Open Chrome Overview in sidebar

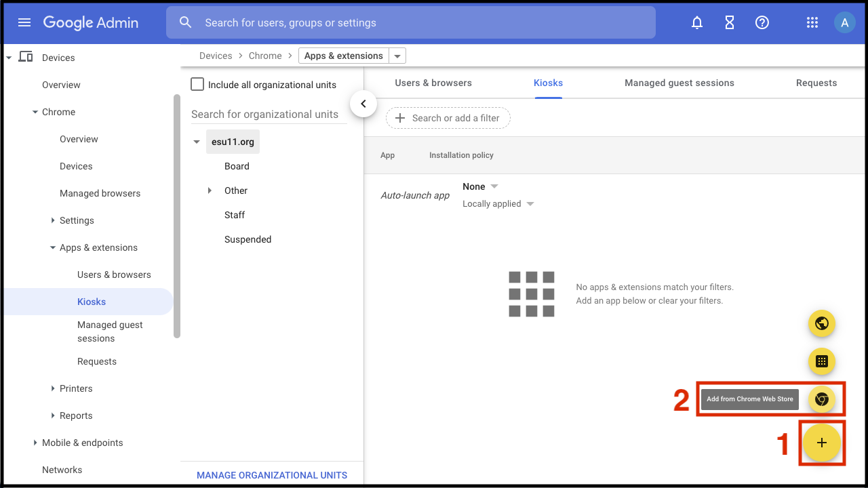pos(79,139)
